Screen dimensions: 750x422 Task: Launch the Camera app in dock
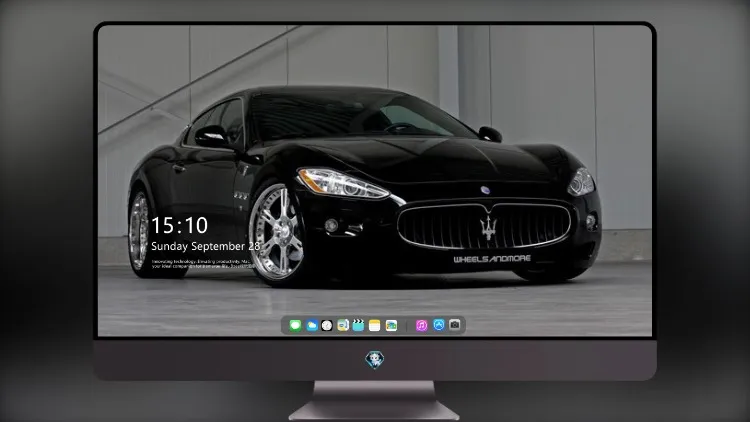tap(455, 325)
